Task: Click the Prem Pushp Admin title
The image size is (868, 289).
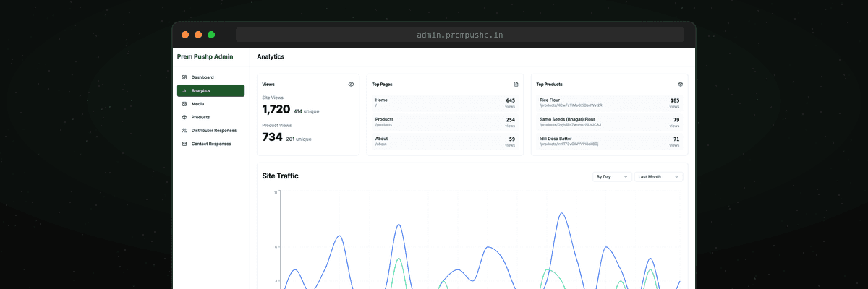Action: point(205,56)
